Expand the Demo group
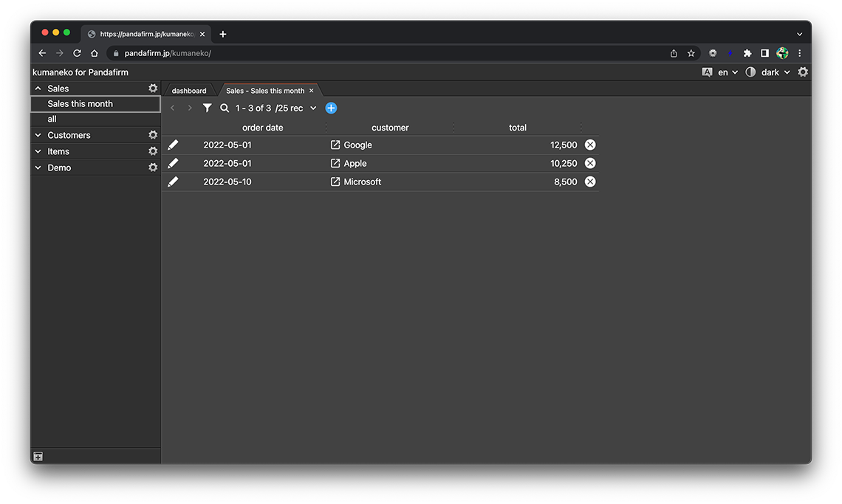842x504 pixels. (38, 168)
